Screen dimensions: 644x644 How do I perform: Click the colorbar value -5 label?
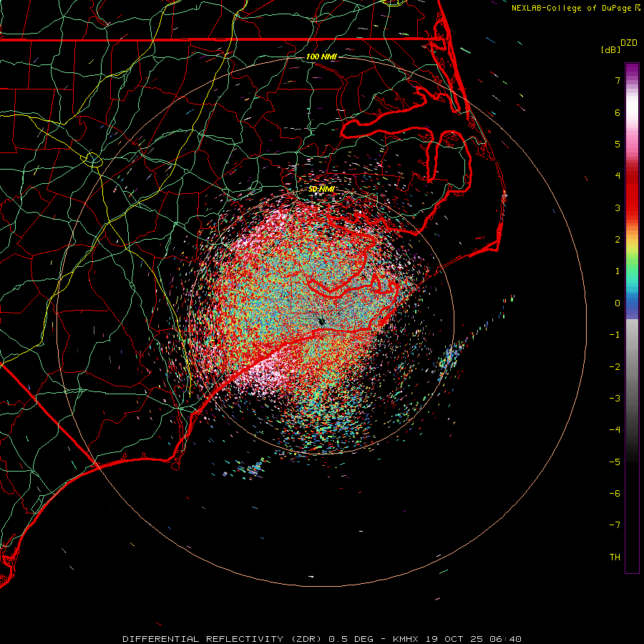pyautogui.click(x=615, y=462)
